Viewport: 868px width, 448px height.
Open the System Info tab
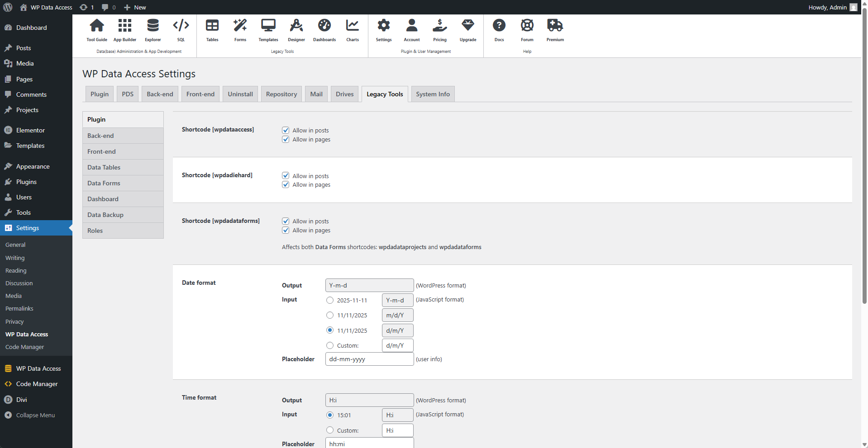click(x=432, y=94)
